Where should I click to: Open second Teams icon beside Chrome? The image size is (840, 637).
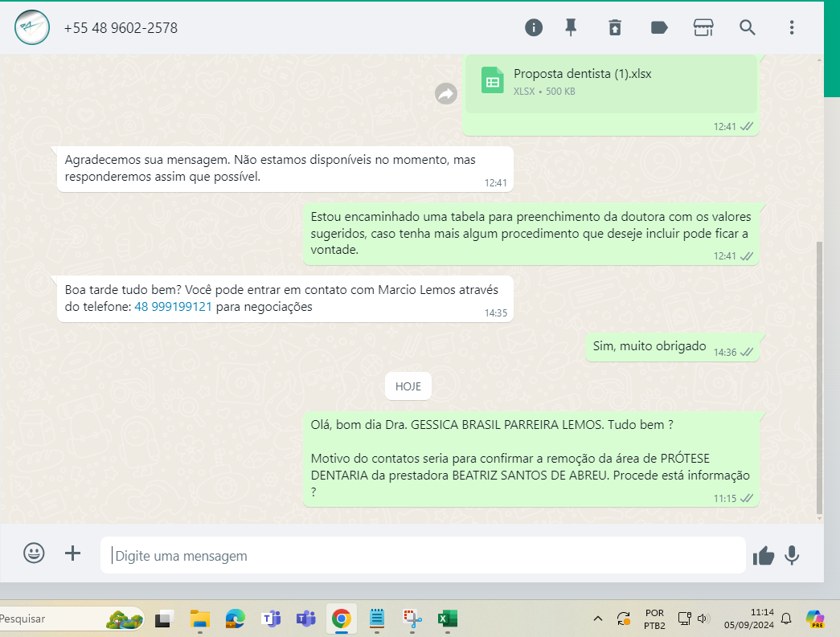(306, 619)
